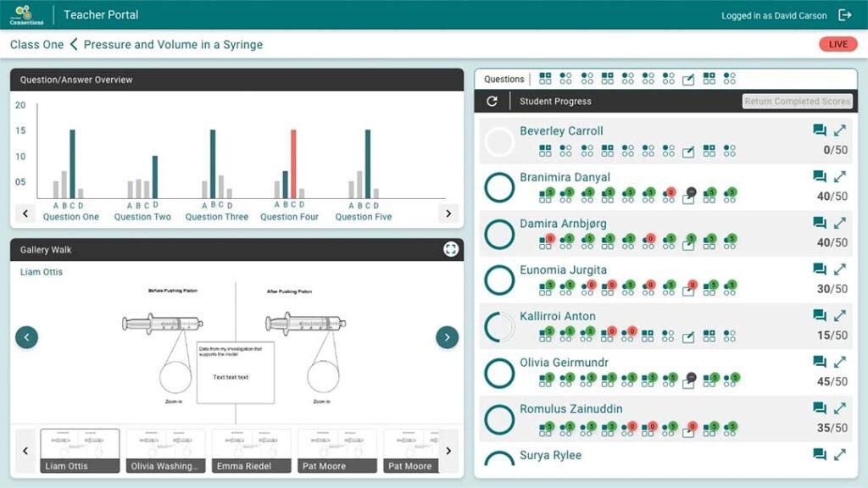Click the logout icon beside David Carson
This screenshot has height=488, width=868.
pos(844,15)
